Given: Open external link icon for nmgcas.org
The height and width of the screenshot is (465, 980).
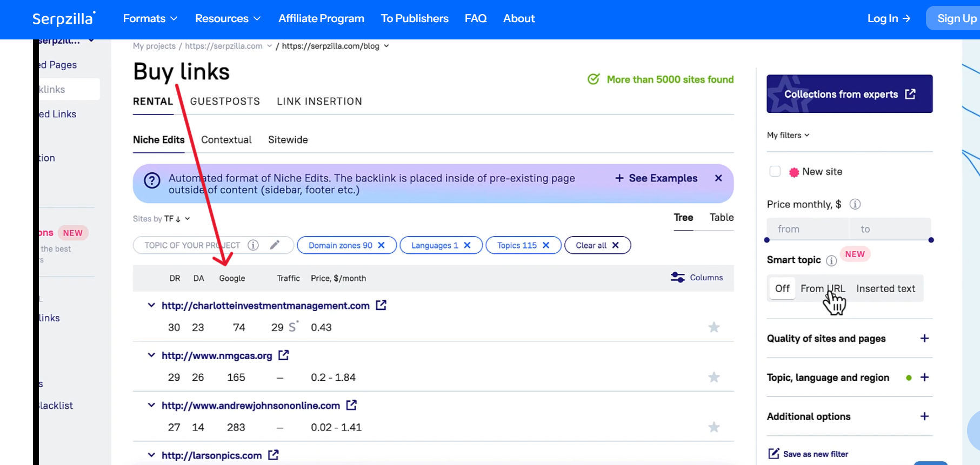Looking at the screenshot, I should (284, 355).
